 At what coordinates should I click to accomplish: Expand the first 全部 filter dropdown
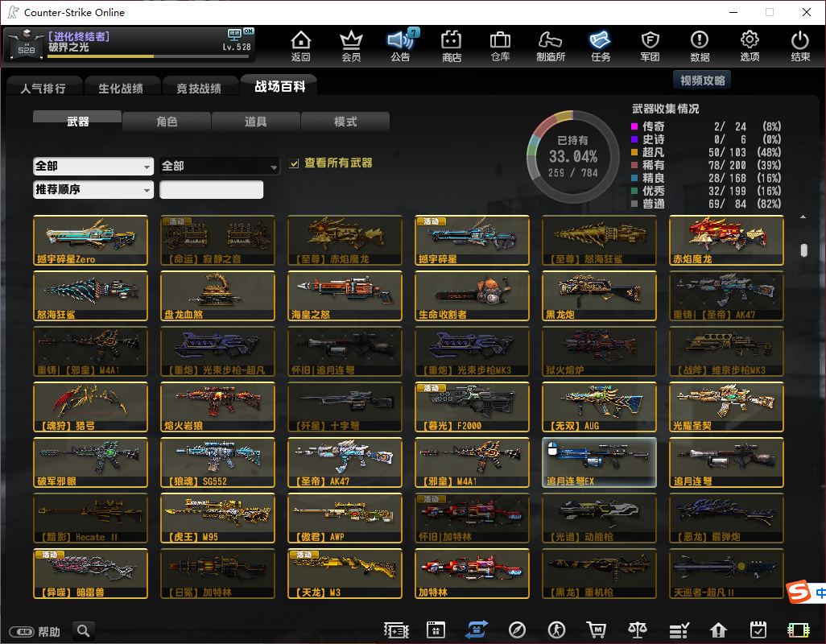pos(93,166)
